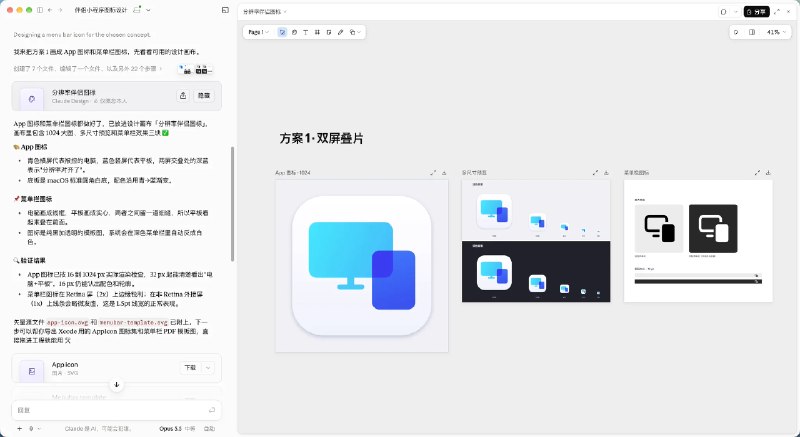Download the menu bar icon frame
The width and height of the screenshot is (800, 437).
pyautogui.click(x=768, y=173)
